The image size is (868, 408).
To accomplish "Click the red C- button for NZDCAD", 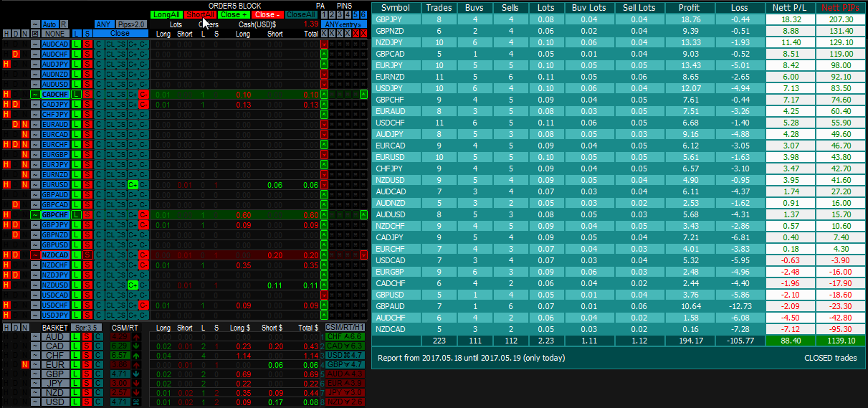I will pyautogui.click(x=143, y=255).
